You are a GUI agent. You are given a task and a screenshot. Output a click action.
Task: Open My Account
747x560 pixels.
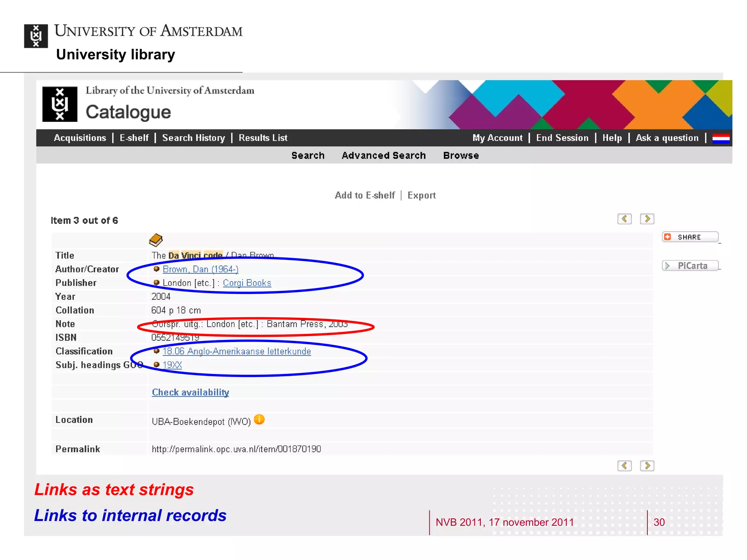(498, 138)
